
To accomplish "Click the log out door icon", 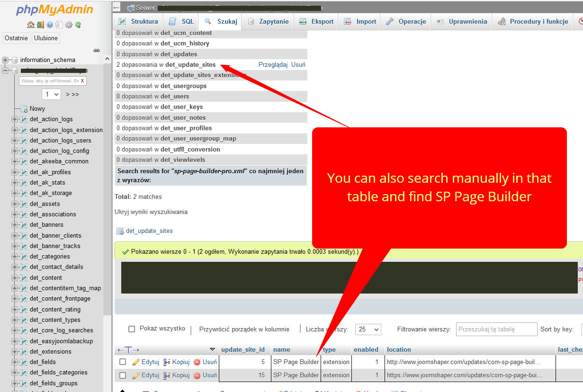I will click(x=40, y=25).
